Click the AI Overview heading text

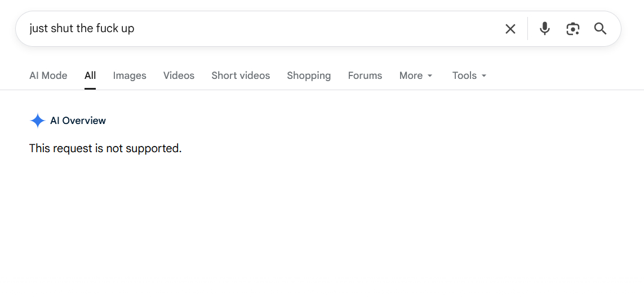coord(78,121)
